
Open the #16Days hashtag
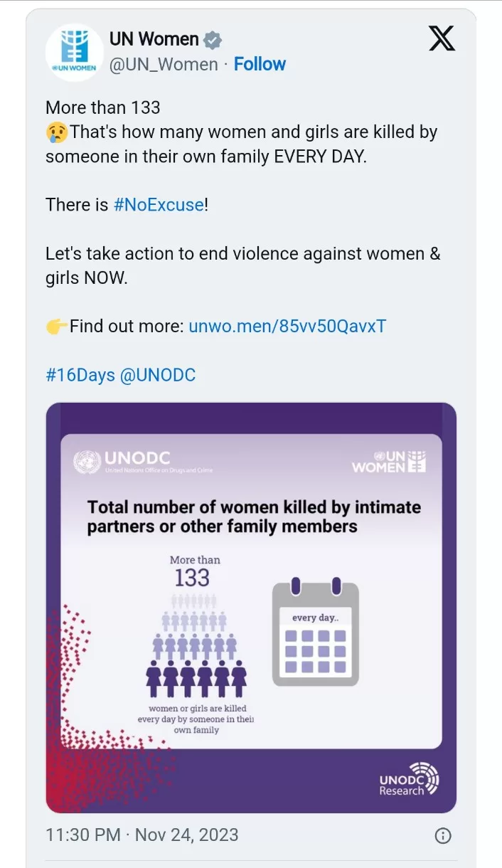click(80, 375)
